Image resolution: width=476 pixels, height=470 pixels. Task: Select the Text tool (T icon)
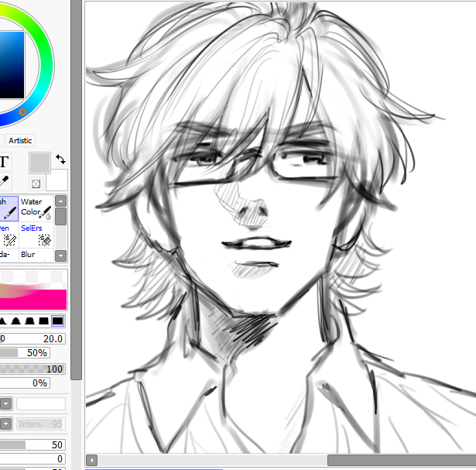click(x=4, y=162)
